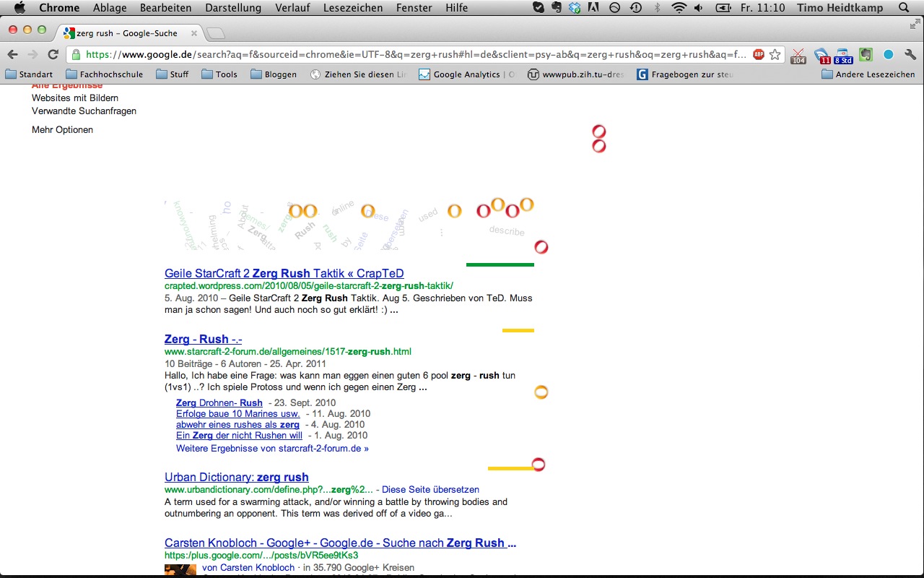Open Erfolge baue 10 Marines usw. sublink

pyautogui.click(x=238, y=413)
